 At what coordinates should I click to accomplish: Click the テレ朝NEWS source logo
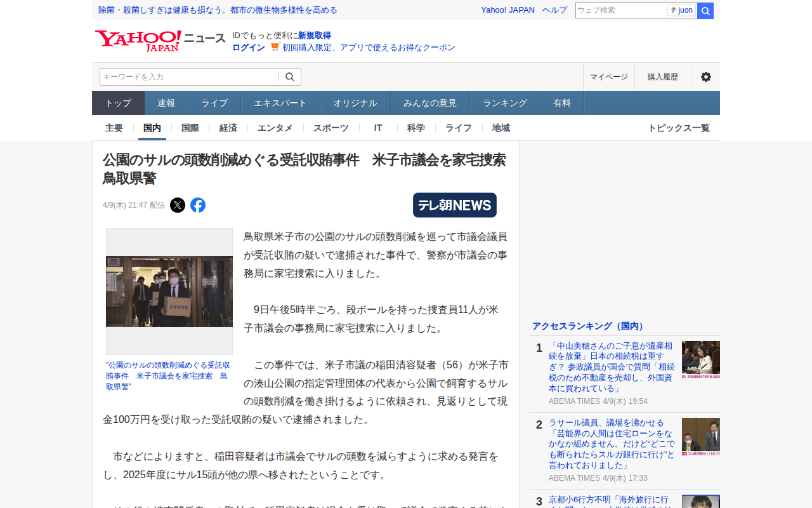[x=455, y=205]
